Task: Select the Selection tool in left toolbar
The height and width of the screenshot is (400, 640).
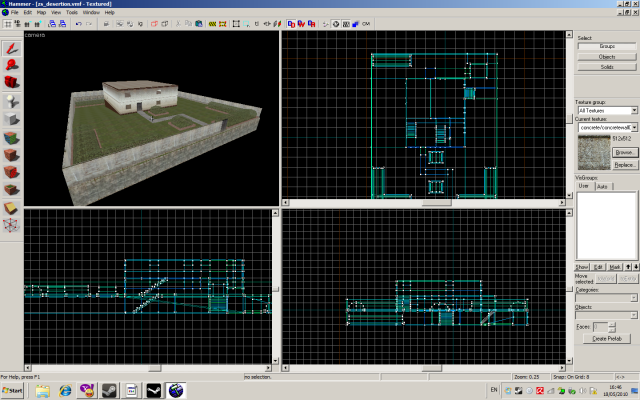Action: click(12, 47)
